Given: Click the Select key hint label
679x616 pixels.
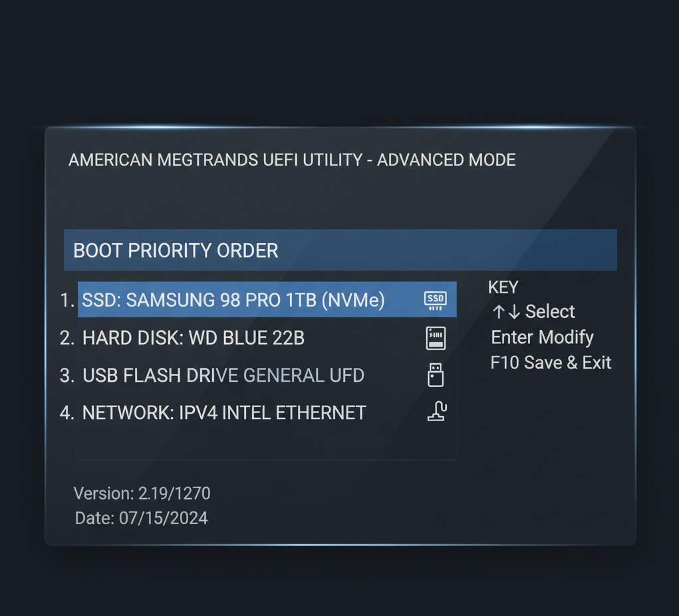Looking at the screenshot, I should [550, 311].
